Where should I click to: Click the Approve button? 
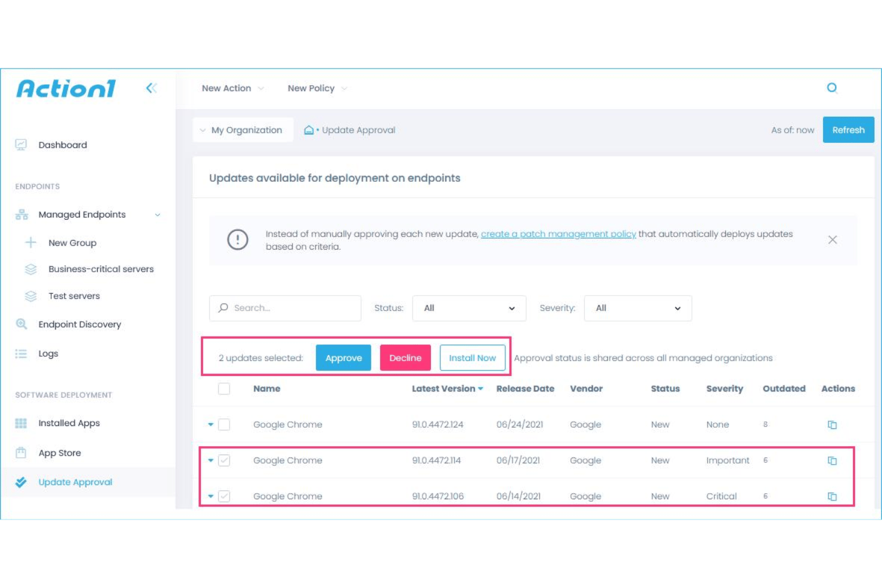343,357
